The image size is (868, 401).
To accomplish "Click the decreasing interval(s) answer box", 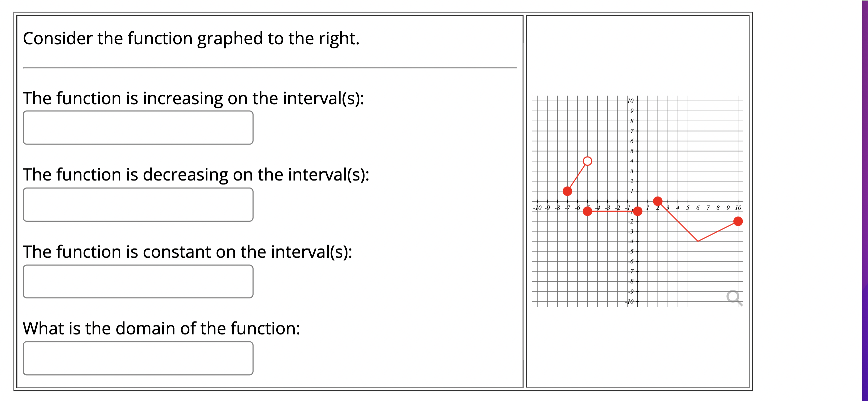I will (x=138, y=204).
